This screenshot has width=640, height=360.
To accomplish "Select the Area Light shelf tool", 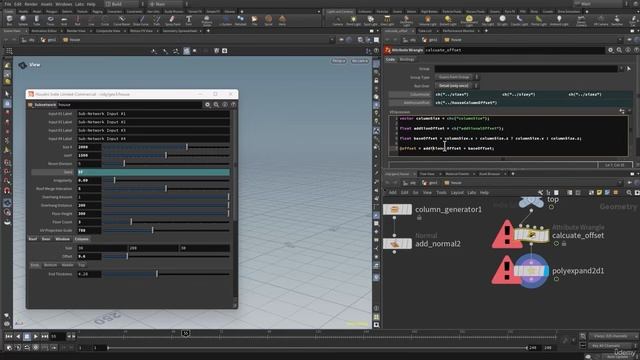I will (387, 20).
